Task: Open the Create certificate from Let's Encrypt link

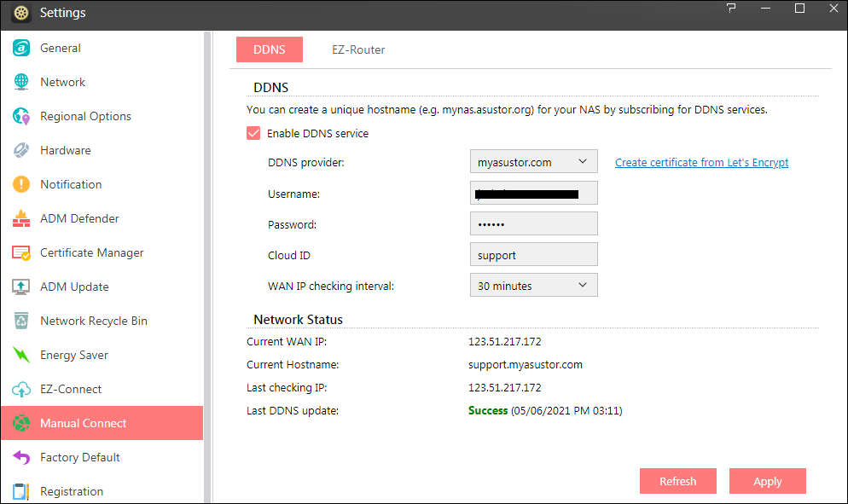Action: tap(701, 162)
